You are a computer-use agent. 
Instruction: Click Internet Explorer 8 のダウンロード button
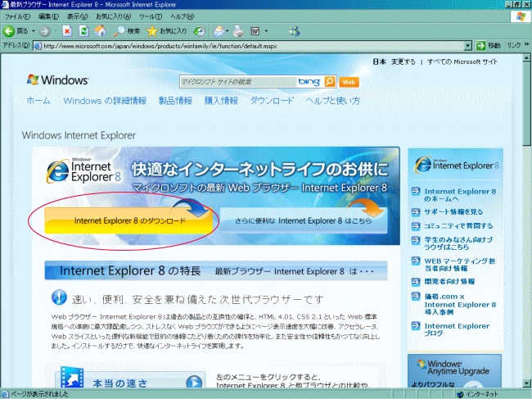(x=128, y=220)
